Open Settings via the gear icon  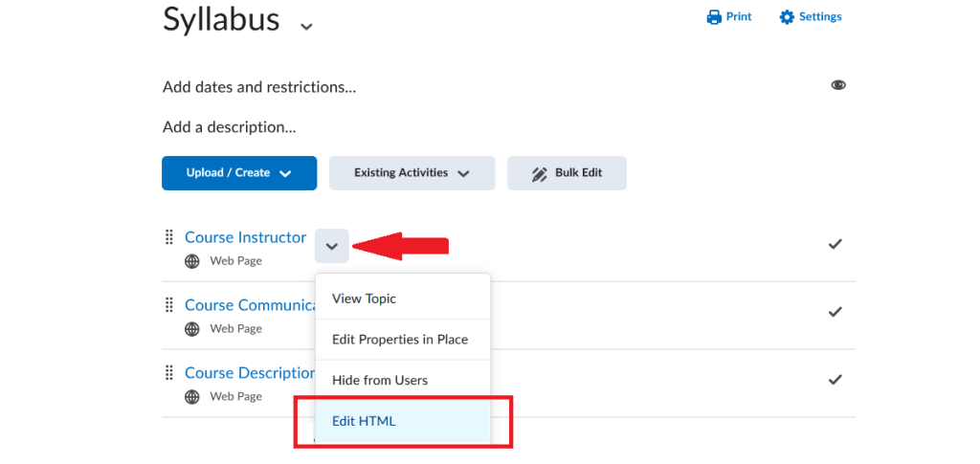click(x=787, y=17)
